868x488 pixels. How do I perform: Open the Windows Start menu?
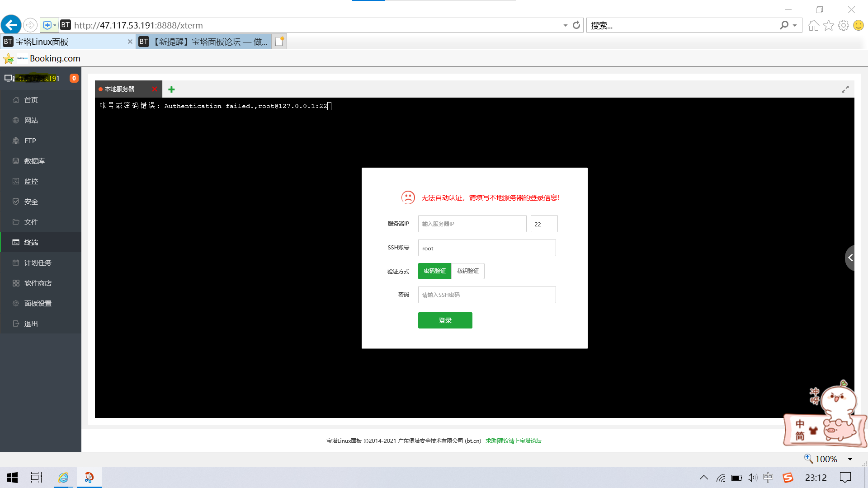(x=12, y=478)
